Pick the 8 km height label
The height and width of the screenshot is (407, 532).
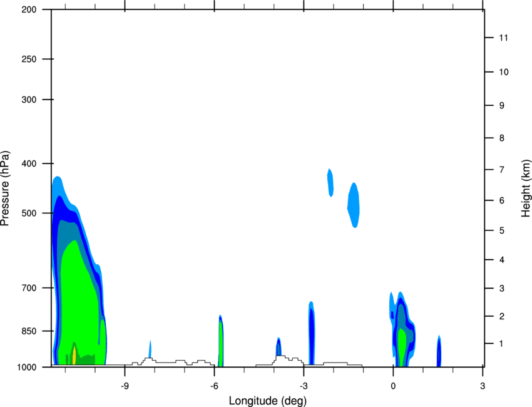tap(502, 138)
